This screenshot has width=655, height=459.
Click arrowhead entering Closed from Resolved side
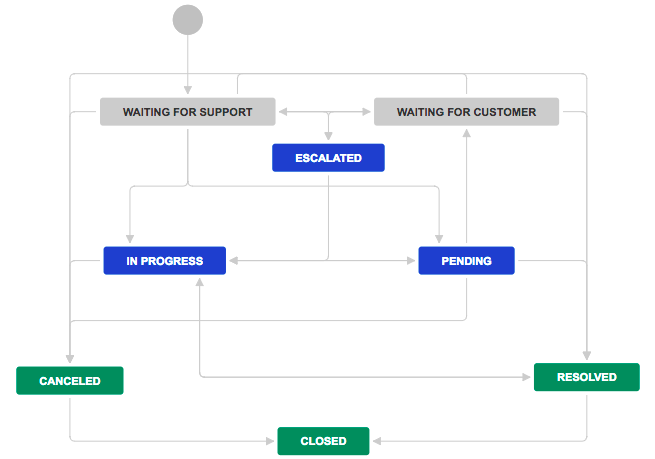tap(374, 441)
